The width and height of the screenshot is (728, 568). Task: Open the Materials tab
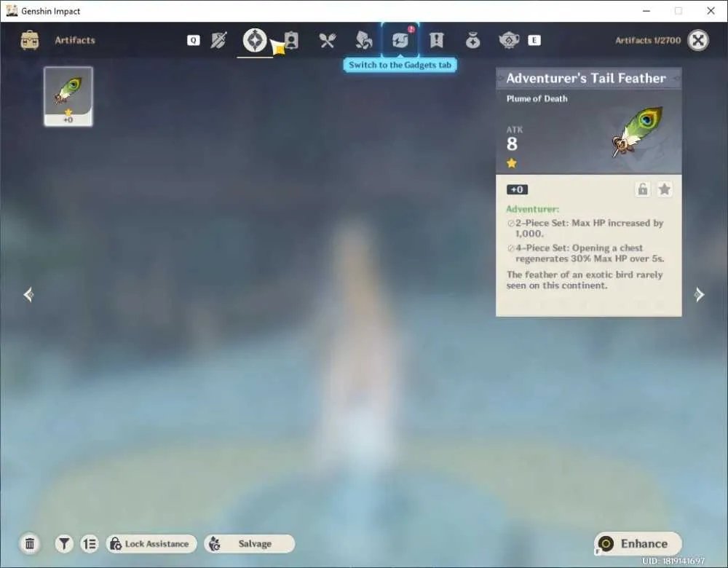tap(363, 40)
